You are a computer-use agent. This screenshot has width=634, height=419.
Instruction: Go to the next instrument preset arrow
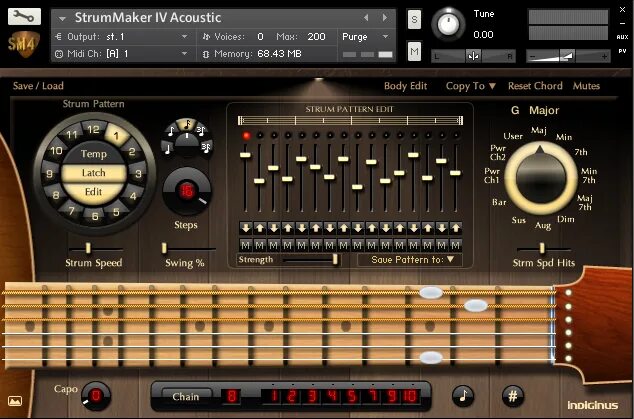385,17
